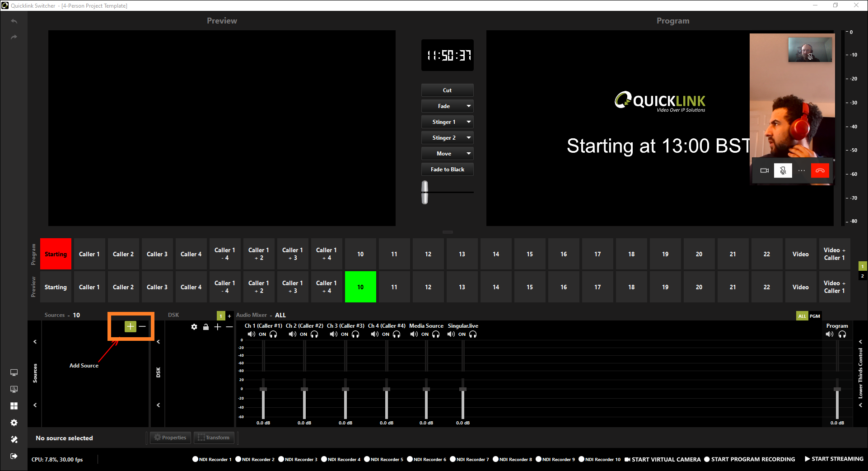The height and width of the screenshot is (471, 868).
Task: Open Stinger 2 dropdown arrow
Action: [469, 138]
